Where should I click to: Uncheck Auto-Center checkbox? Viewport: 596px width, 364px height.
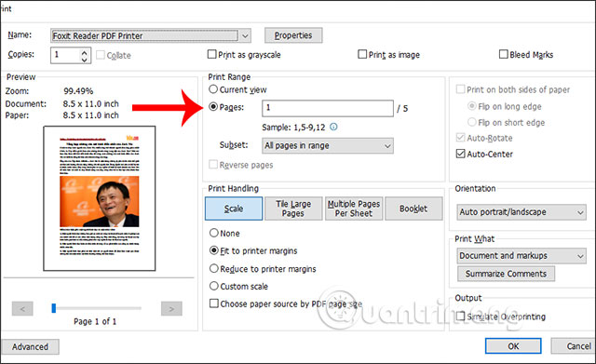point(460,154)
